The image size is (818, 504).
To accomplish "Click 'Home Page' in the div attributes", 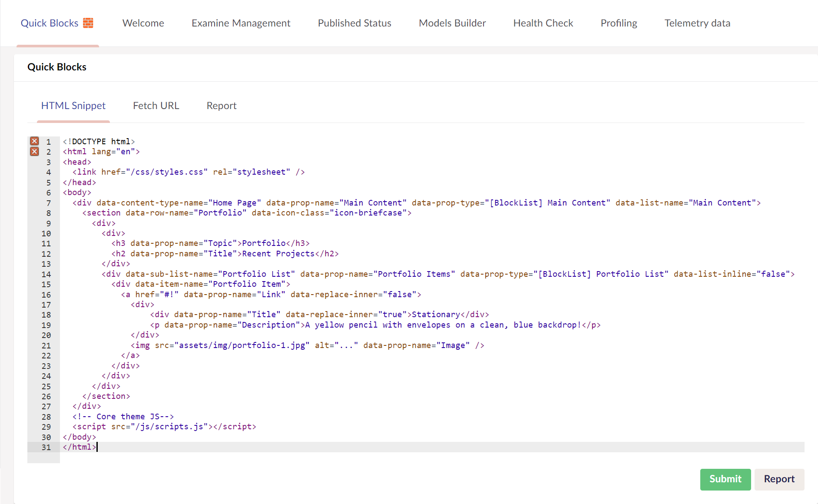I will coord(235,203).
